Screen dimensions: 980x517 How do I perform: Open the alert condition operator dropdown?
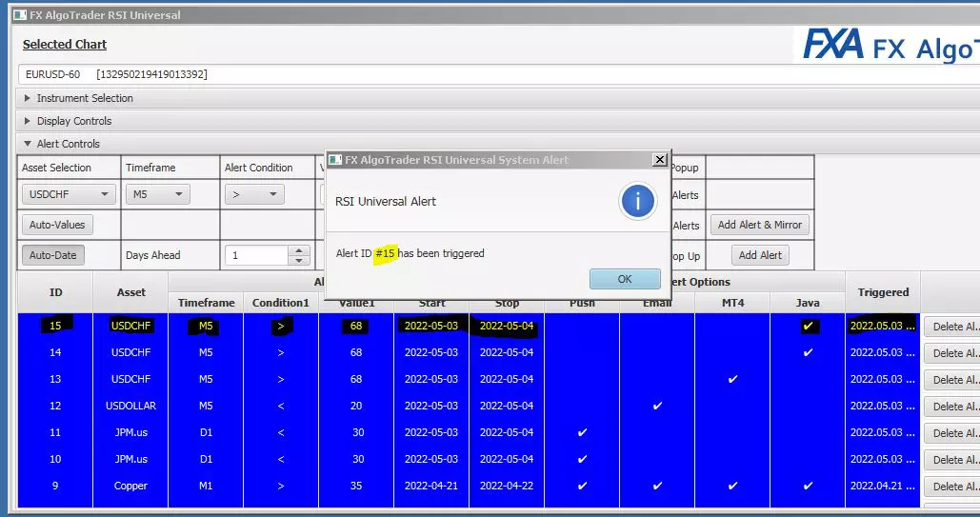[x=254, y=194]
